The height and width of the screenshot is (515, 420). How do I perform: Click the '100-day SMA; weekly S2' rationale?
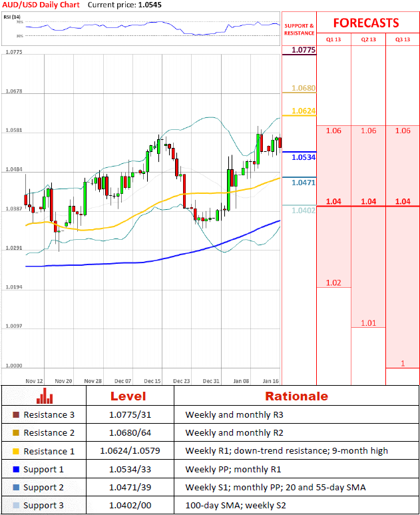236,506
